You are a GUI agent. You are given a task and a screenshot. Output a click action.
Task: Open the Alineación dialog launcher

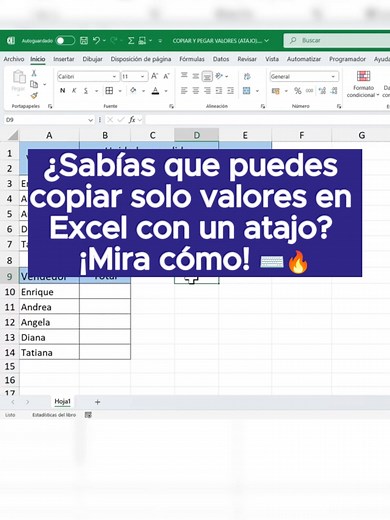[x=263, y=106]
